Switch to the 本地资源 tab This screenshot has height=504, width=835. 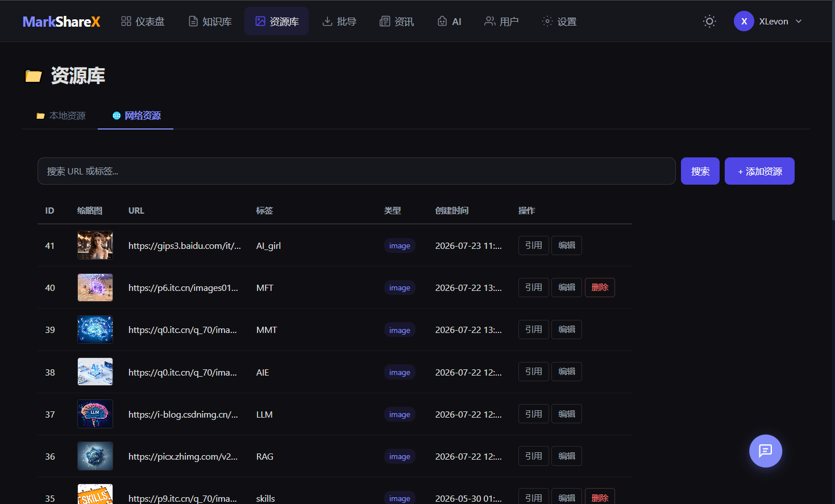coord(61,116)
